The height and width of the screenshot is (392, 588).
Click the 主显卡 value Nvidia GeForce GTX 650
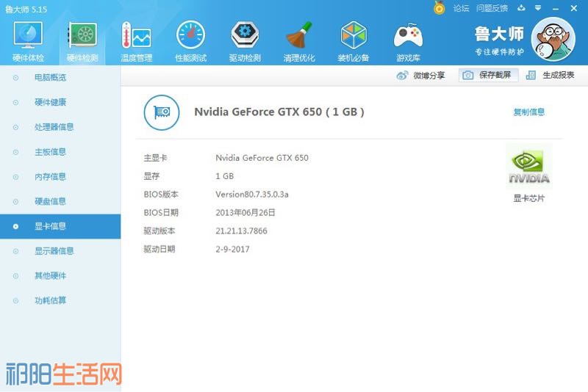point(262,158)
